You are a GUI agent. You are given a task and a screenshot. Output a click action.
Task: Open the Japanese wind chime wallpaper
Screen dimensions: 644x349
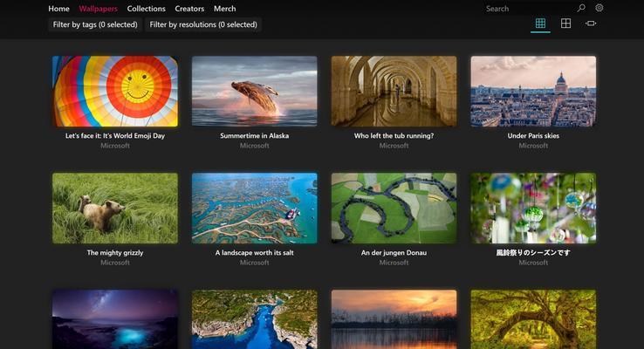pyautogui.click(x=533, y=209)
